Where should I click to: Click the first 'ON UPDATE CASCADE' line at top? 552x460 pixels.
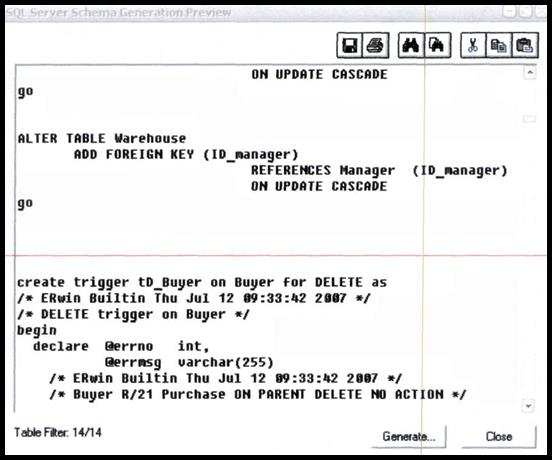tap(319, 74)
